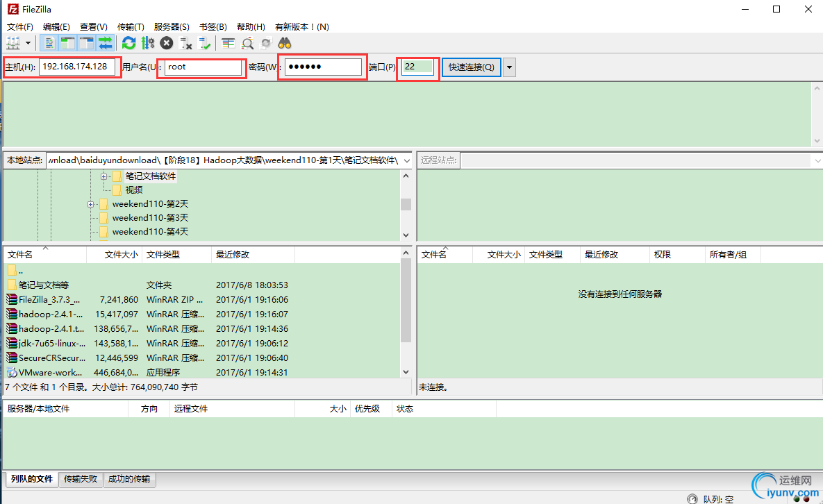This screenshot has width=823, height=504.
Task: Click the local site path field
Action: 224,160
